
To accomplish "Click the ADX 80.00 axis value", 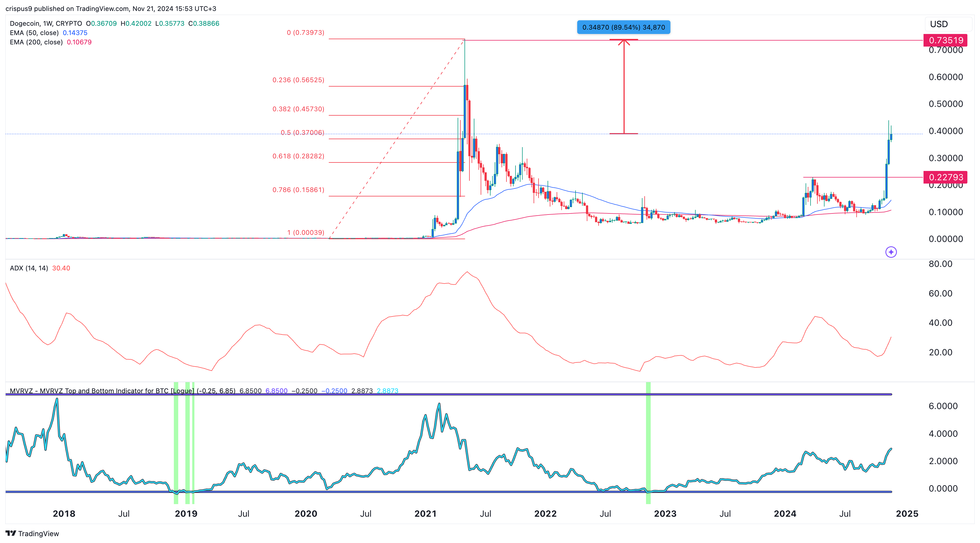I will (x=941, y=264).
